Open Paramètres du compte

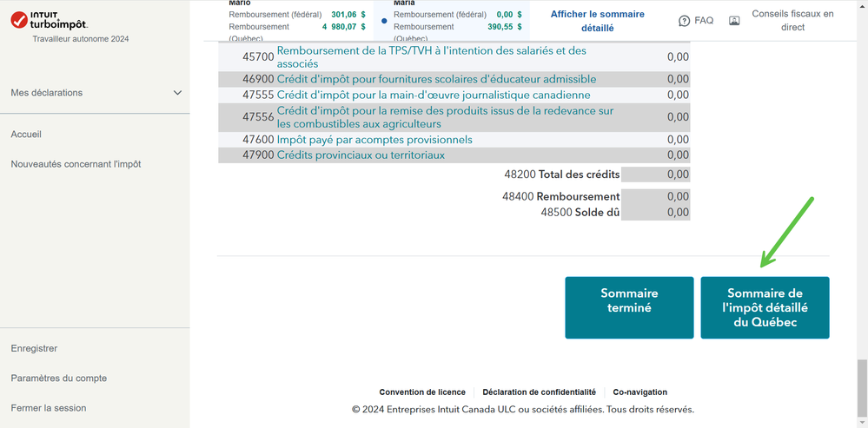pyautogui.click(x=59, y=379)
